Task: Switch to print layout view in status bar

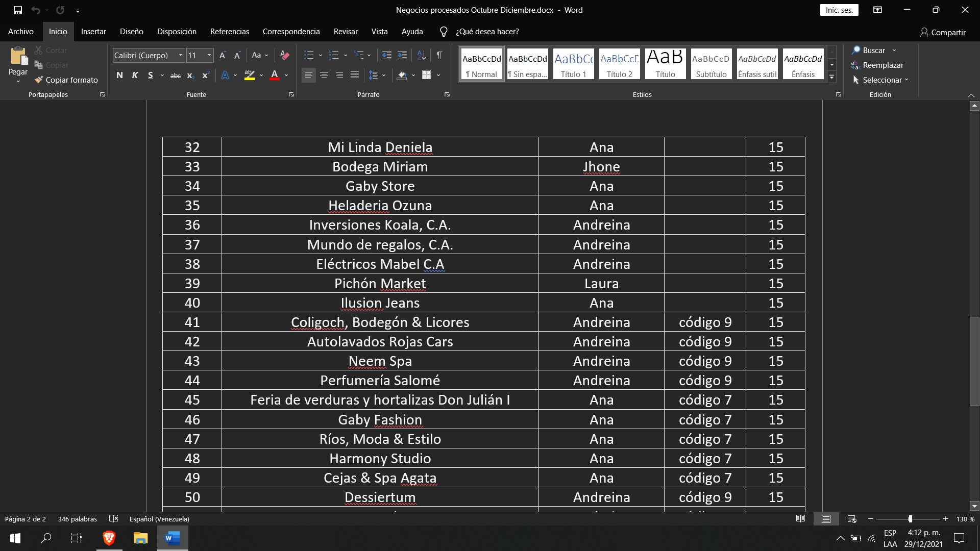Action: pyautogui.click(x=826, y=519)
